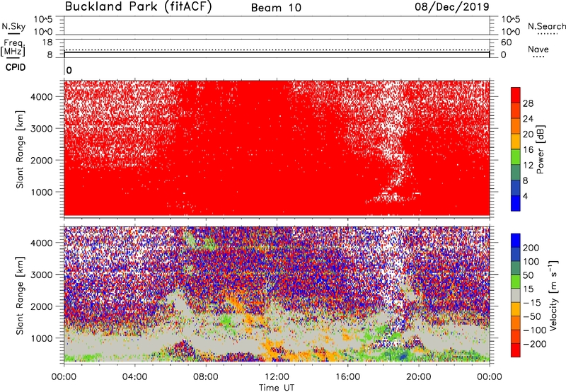Click the dotted line sample under N.Search
The height and width of the screenshot is (392, 566).
(x=548, y=34)
